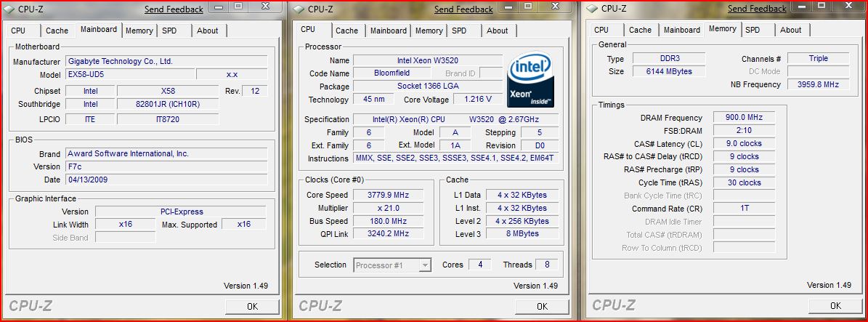Click the instructions list MMX, SSE field
Image resolution: width=868 pixels, height=322 pixels.
[455, 158]
